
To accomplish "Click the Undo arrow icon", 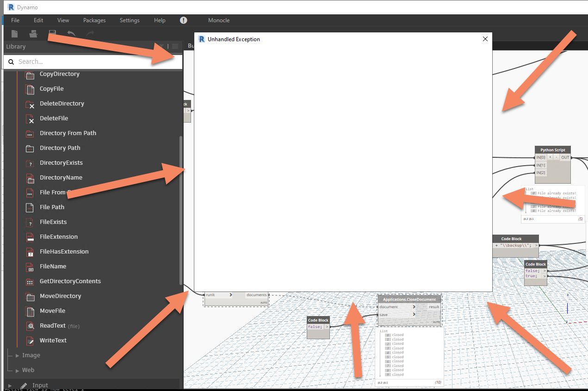I will [71, 34].
